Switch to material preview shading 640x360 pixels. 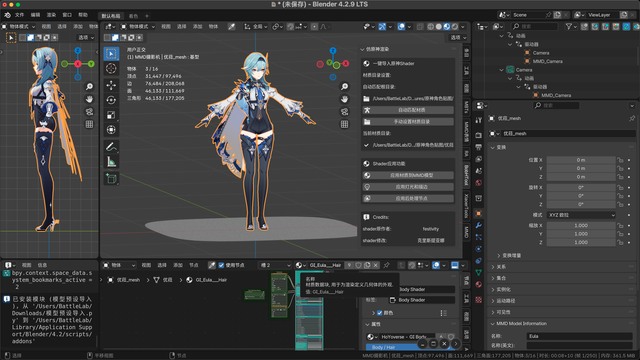[x=447, y=27]
